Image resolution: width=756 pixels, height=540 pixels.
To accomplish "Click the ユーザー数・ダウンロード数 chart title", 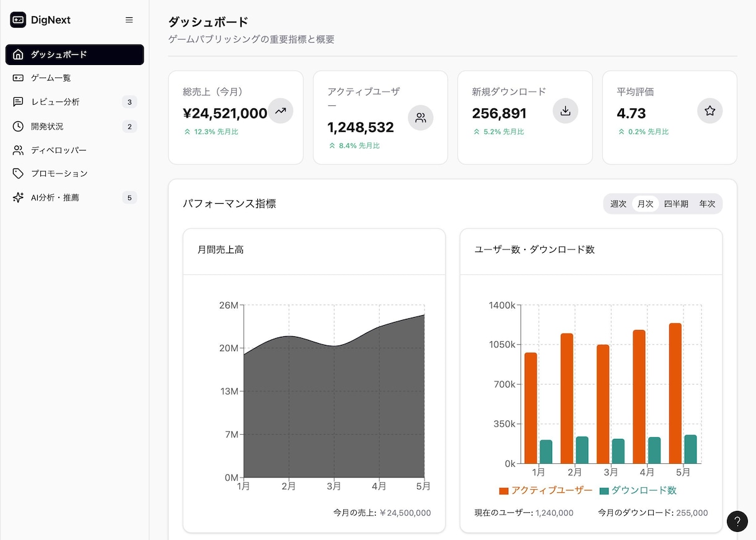I will (x=535, y=250).
